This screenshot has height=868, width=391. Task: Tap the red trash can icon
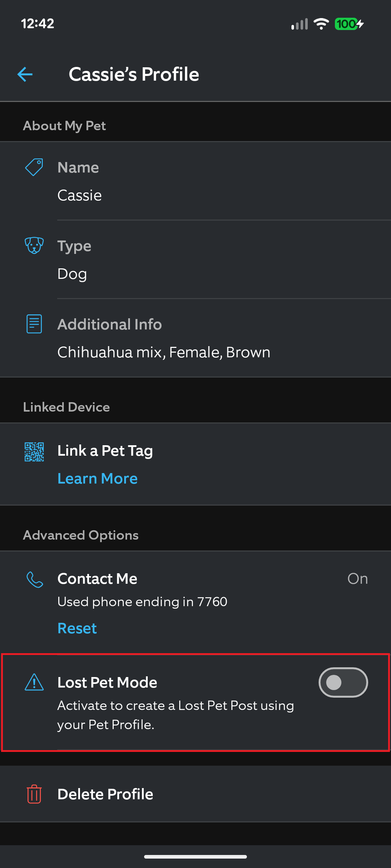[x=34, y=794]
